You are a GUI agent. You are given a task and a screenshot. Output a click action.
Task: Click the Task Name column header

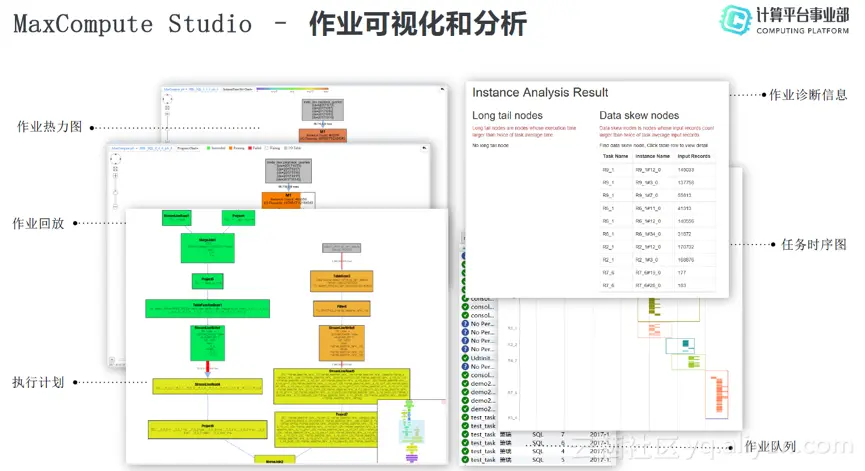click(x=615, y=156)
